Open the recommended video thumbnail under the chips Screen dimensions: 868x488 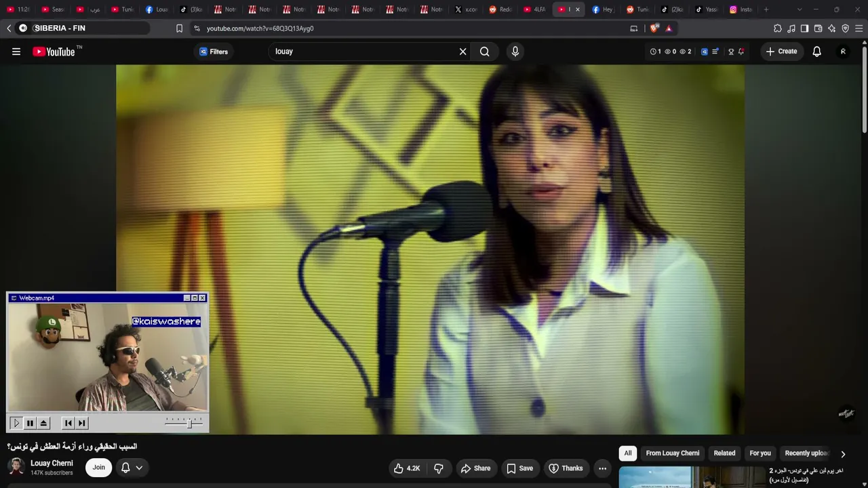[692, 477]
